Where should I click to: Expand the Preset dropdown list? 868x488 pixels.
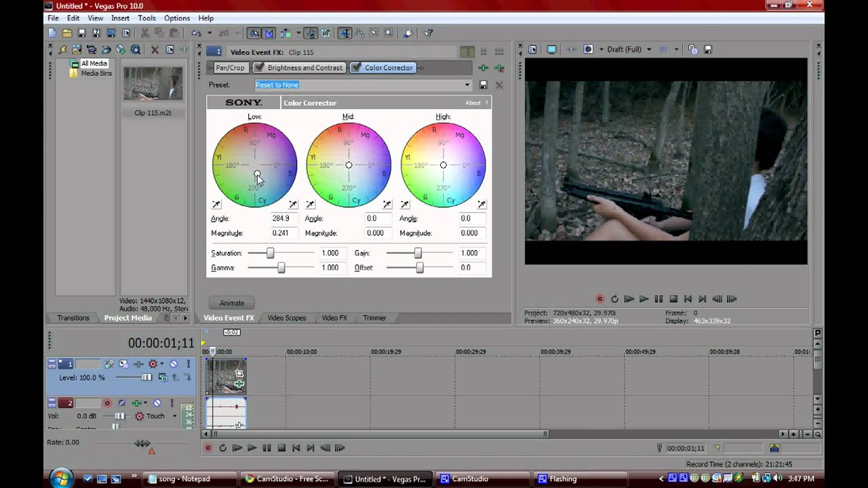(x=467, y=85)
